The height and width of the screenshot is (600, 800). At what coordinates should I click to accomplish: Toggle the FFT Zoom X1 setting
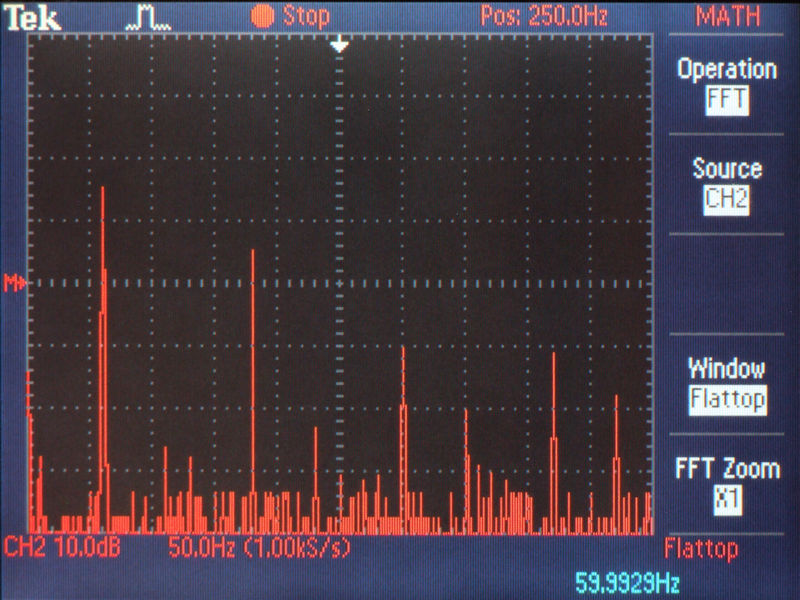[x=727, y=499]
